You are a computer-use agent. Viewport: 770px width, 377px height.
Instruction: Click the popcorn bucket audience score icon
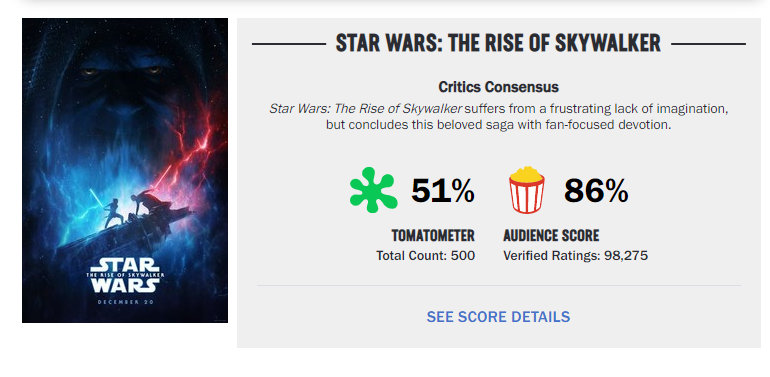526,190
